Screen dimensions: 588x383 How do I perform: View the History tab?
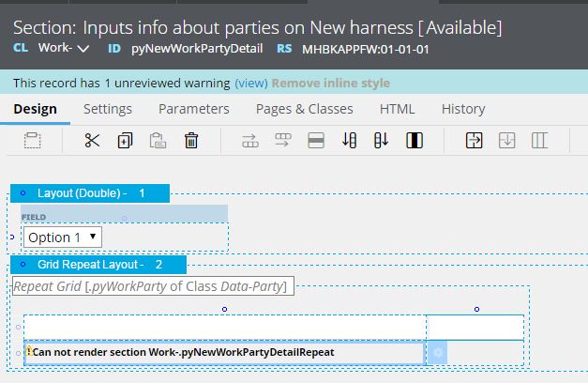[463, 109]
